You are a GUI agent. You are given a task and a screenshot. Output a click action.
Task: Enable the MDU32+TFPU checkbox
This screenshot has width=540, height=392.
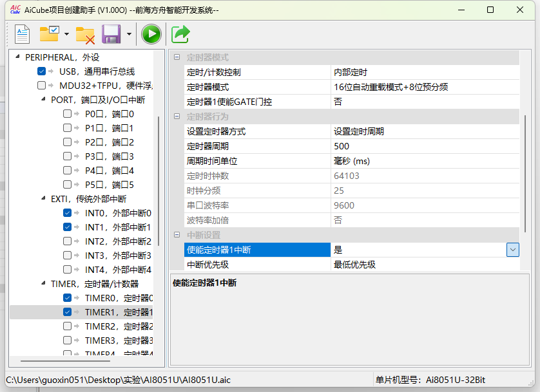click(x=41, y=85)
